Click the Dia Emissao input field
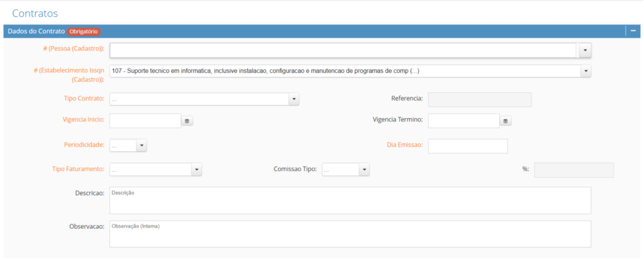 pos(467,146)
